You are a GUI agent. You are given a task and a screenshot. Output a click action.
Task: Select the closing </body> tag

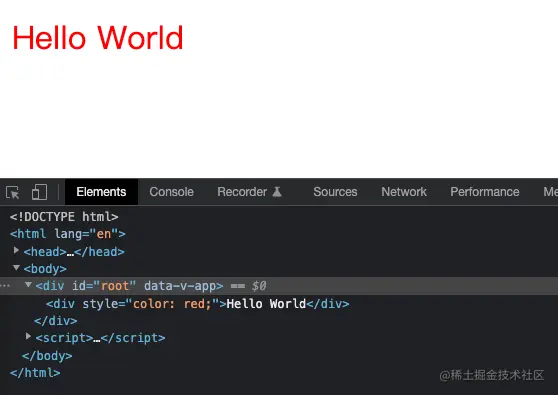point(47,356)
